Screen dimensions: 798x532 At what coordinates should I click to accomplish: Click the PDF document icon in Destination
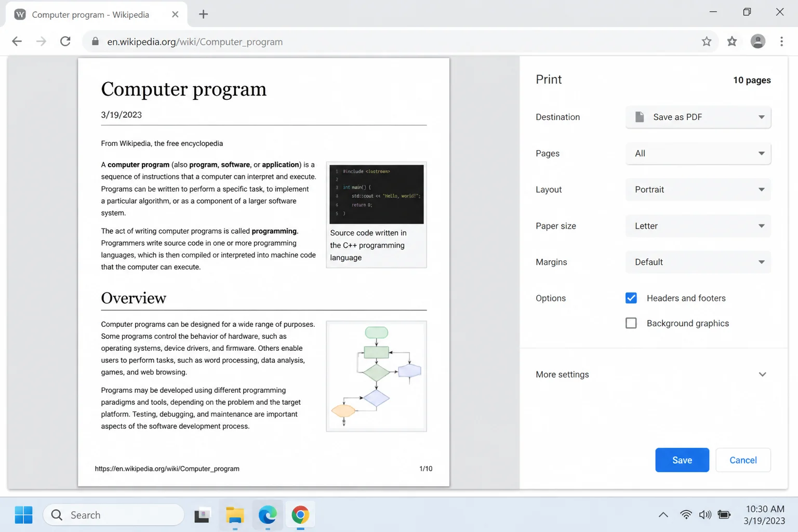(640, 117)
